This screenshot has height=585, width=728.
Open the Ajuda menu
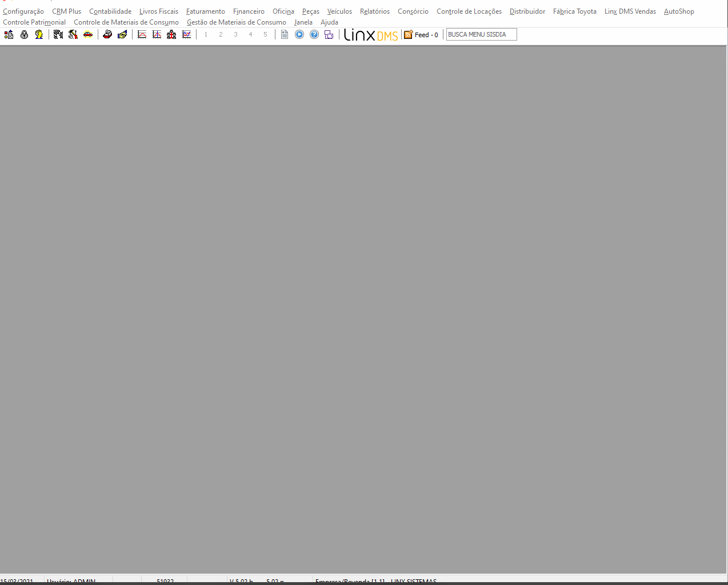coord(329,22)
